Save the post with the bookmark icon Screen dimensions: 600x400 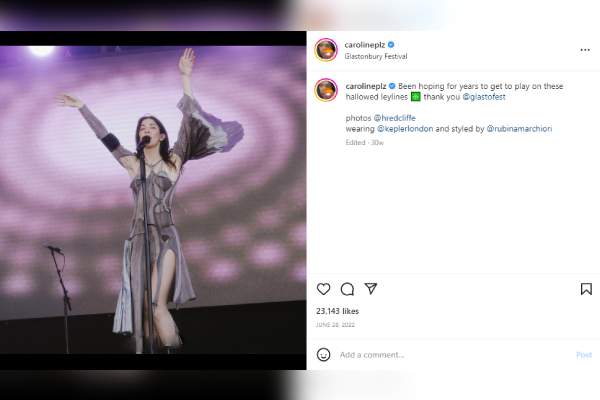586,289
